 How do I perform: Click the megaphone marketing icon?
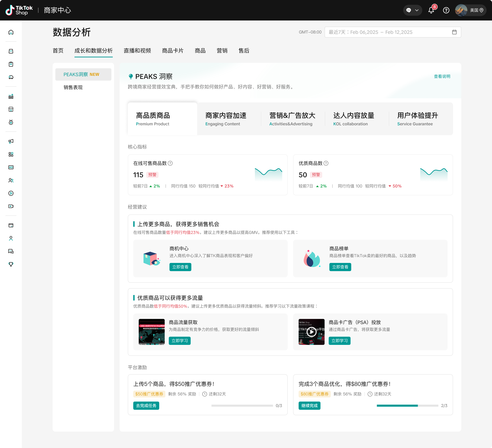[x=11, y=141]
